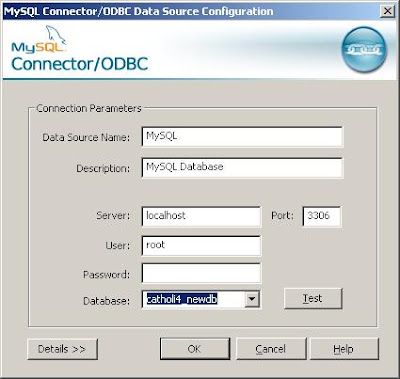Expand options with Details >> button
The width and height of the screenshot is (400, 379).
coord(62,349)
